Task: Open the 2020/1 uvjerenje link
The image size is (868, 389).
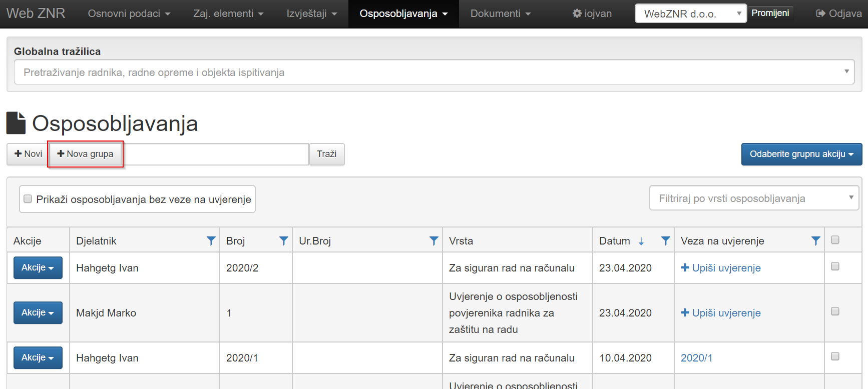Action: click(x=696, y=358)
